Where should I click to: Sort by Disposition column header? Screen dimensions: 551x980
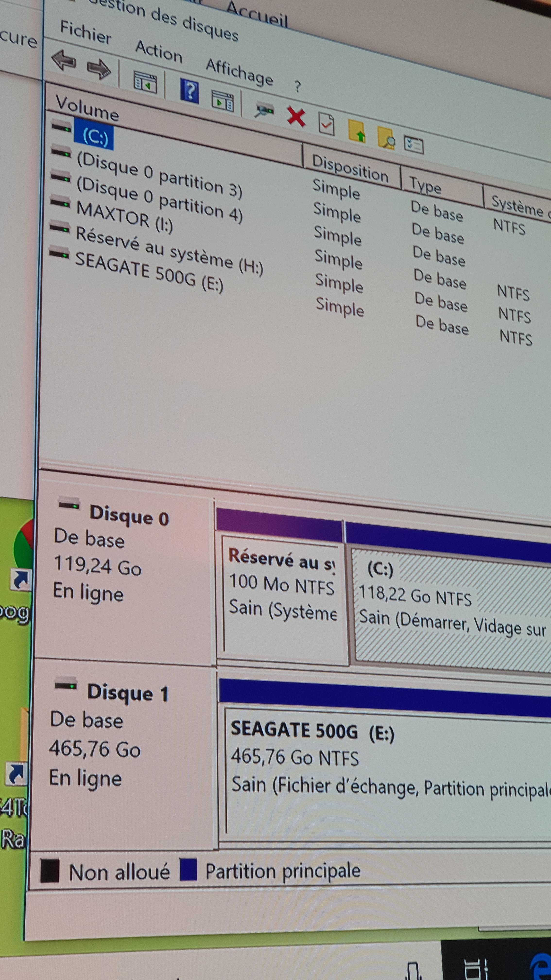350,168
